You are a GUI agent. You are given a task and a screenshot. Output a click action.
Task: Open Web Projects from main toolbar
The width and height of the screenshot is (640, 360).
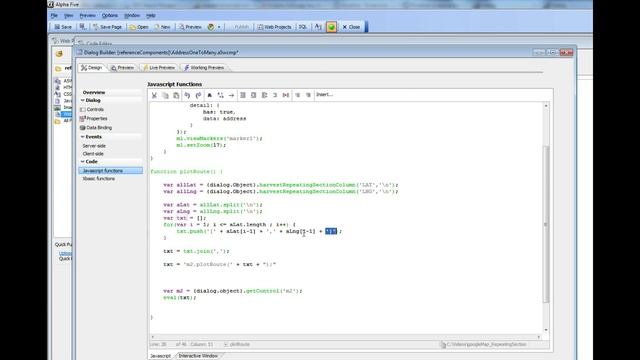tap(274, 27)
